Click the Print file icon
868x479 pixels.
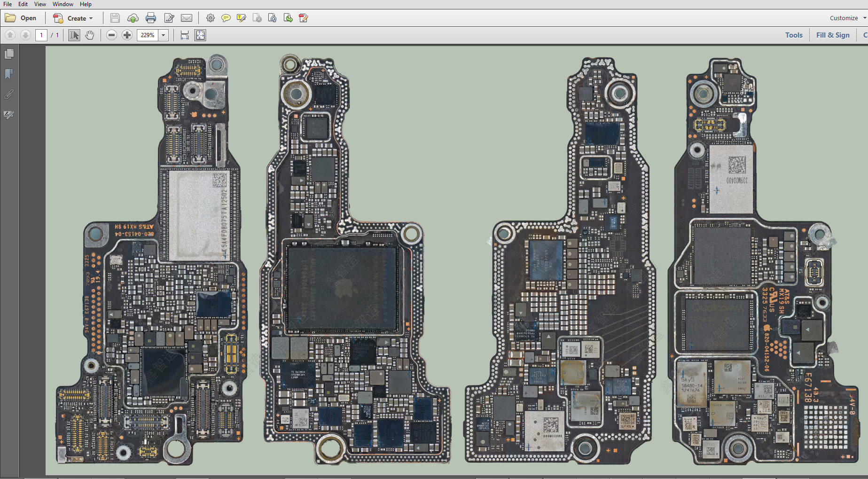[x=151, y=18]
